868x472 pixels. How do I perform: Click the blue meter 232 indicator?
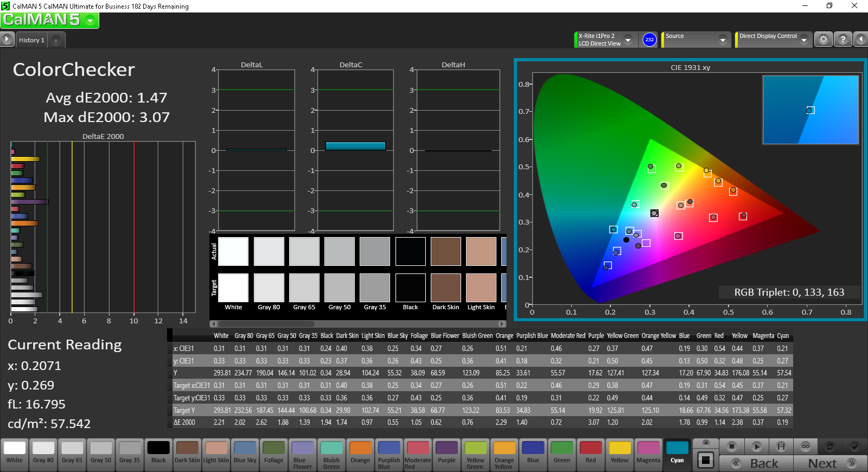[649, 40]
